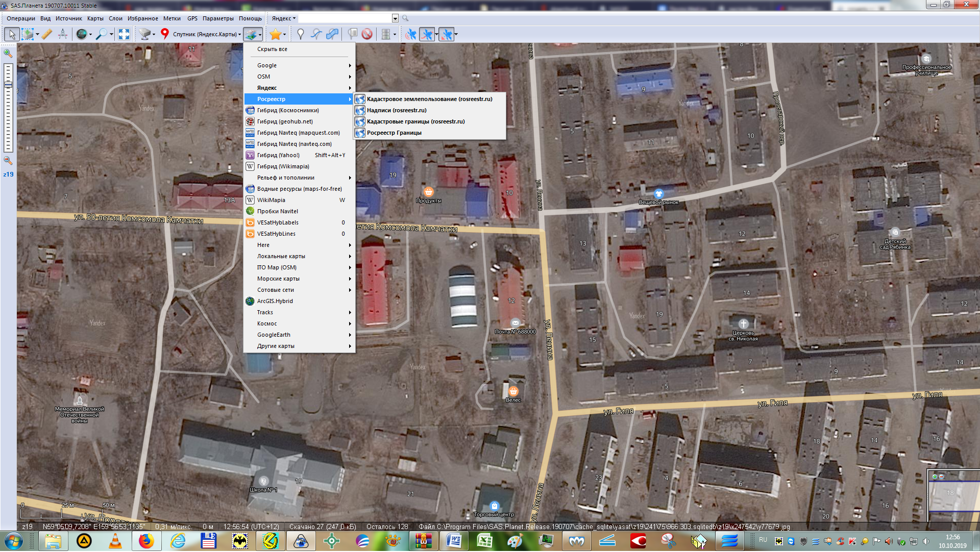
Task: Open the Метки menu
Action: pyautogui.click(x=172, y=18)
